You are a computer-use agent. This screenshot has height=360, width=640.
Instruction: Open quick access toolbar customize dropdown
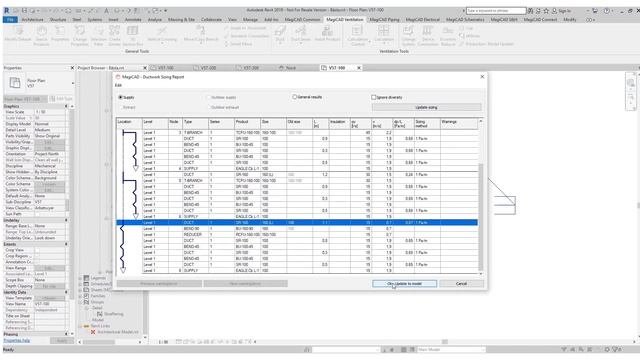pos(166,11)
